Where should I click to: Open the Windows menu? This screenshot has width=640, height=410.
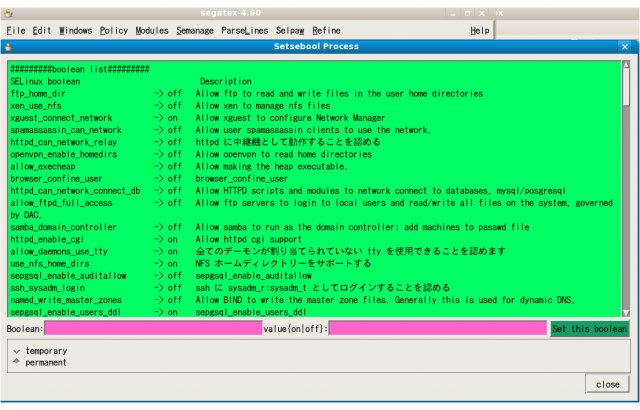coord(75,31)
